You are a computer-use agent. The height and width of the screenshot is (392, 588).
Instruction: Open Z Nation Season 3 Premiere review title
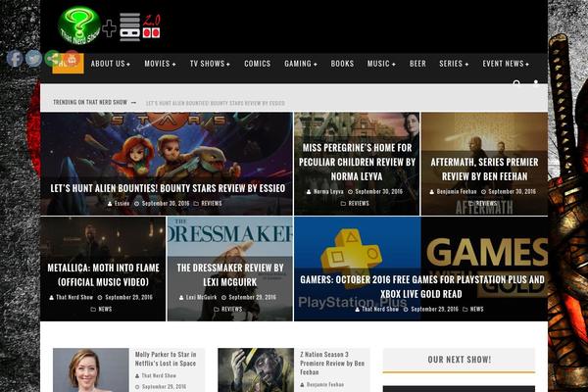(332, 364)
